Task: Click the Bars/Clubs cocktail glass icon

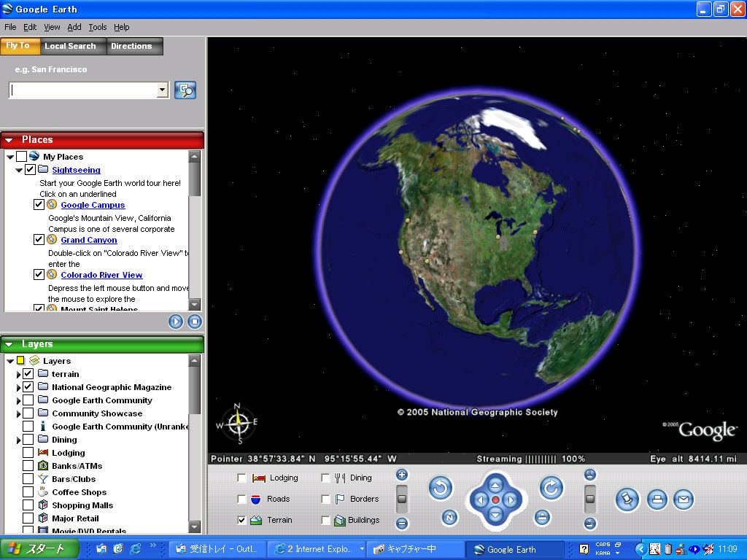Action: click(43, 479)
